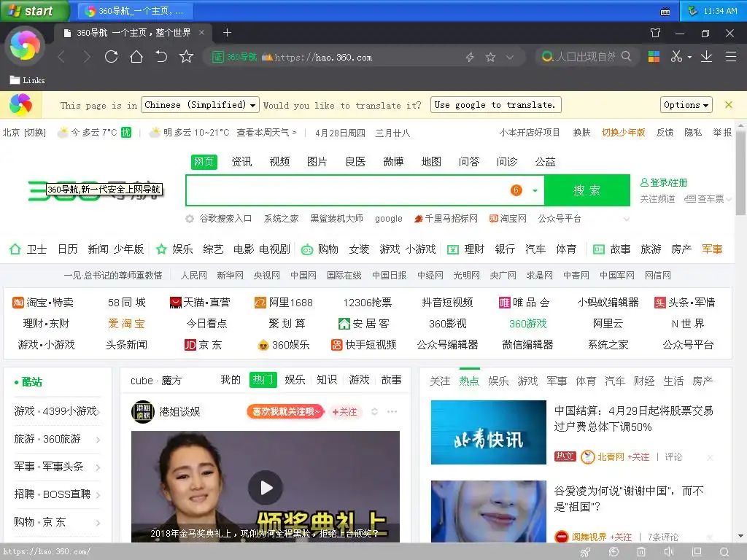Screen dimensions: 747x560
Task: Switch to the 热门 feed tab
Action: (x=263, y=380)
